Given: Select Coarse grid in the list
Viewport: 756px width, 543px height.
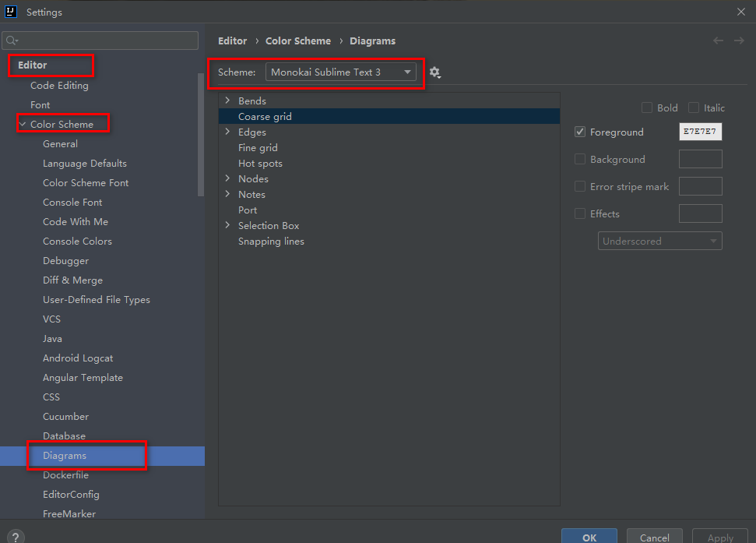Looking at the screenshot, I should tap(389, 116).
